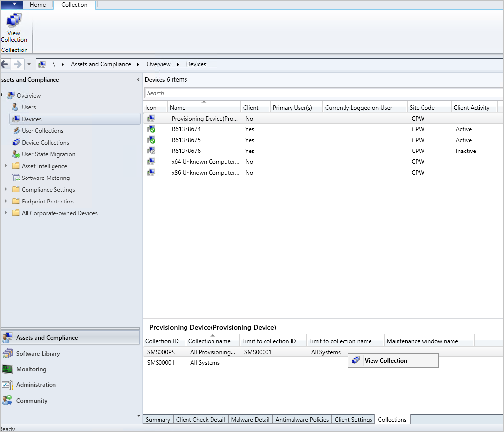The width and height of the screenshot is (504, 432).
Task: Expand the Endpoint Protection folder
Action: (5, 201)
